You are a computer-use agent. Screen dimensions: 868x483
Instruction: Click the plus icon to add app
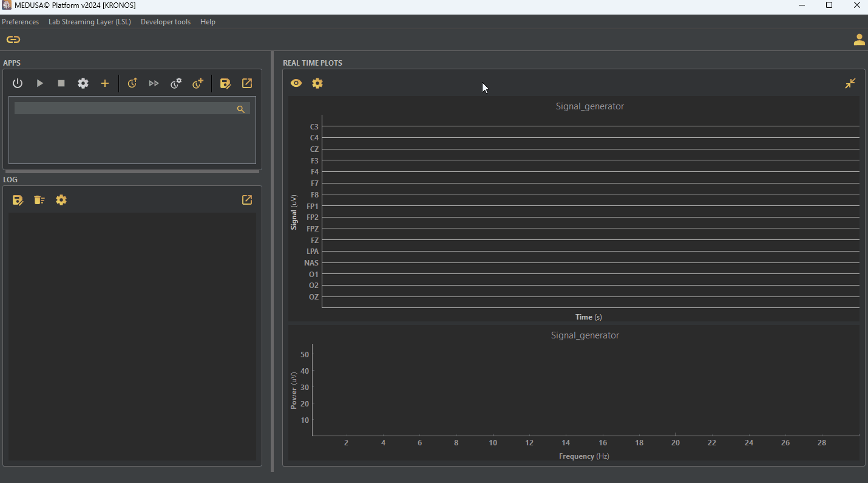tap(105, 83)
